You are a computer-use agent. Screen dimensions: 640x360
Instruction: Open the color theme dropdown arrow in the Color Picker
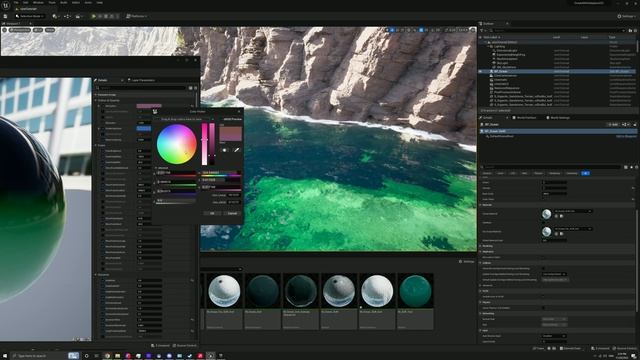click(x=213, y=119)
